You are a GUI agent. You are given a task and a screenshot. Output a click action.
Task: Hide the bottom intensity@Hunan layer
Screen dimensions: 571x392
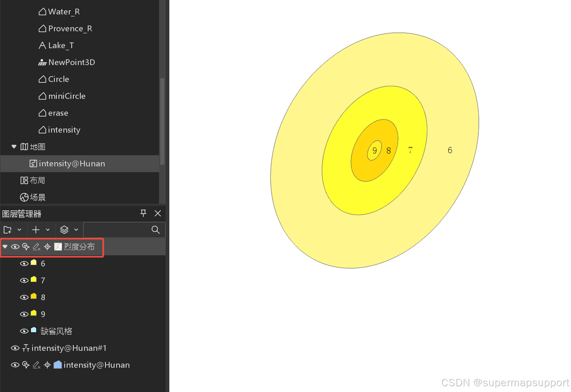point(15,365)
